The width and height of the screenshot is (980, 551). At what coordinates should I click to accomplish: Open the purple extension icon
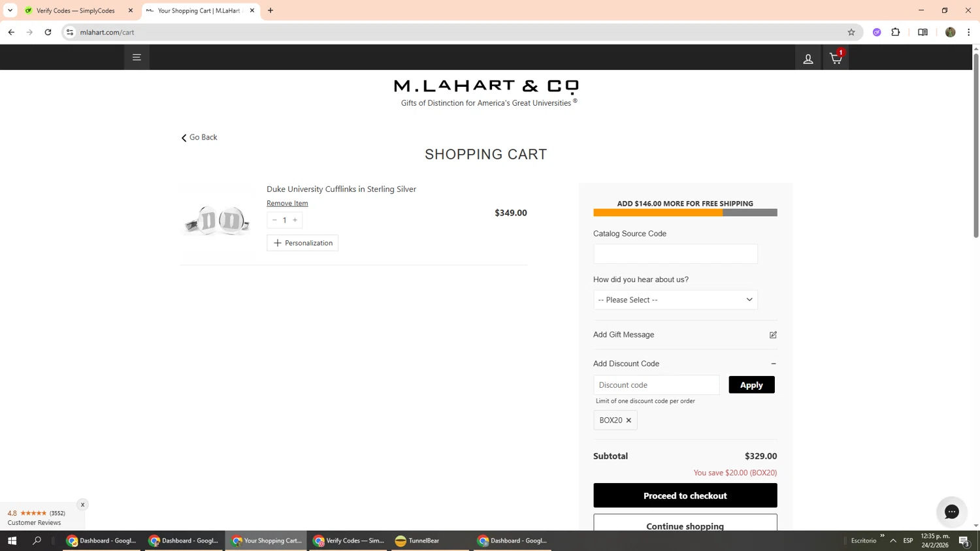(x=877, y=32)
